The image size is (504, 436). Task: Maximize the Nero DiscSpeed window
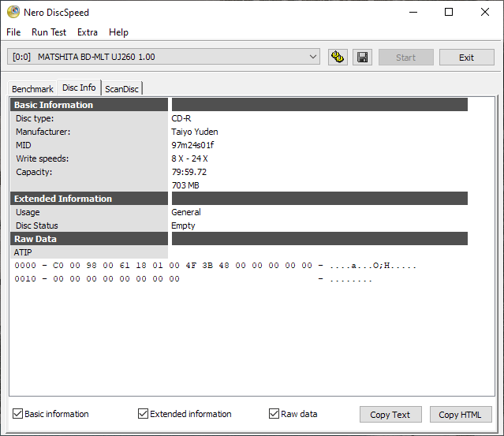pyautogui.click(x=449, y=12)
